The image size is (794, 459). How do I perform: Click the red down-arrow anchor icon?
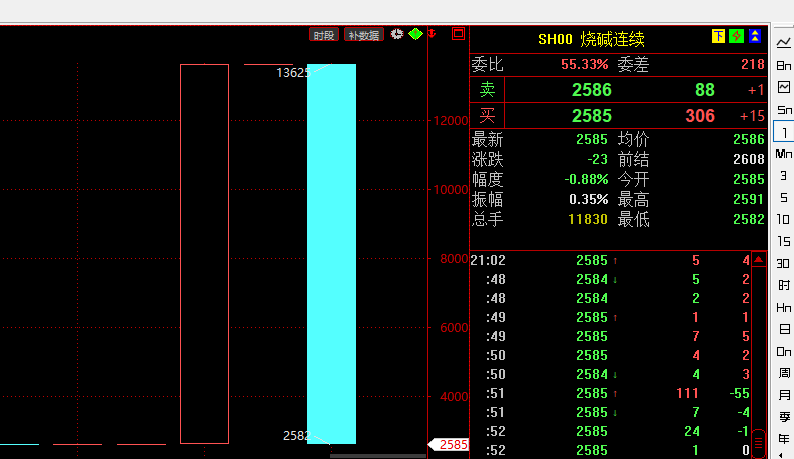point(432,33)
